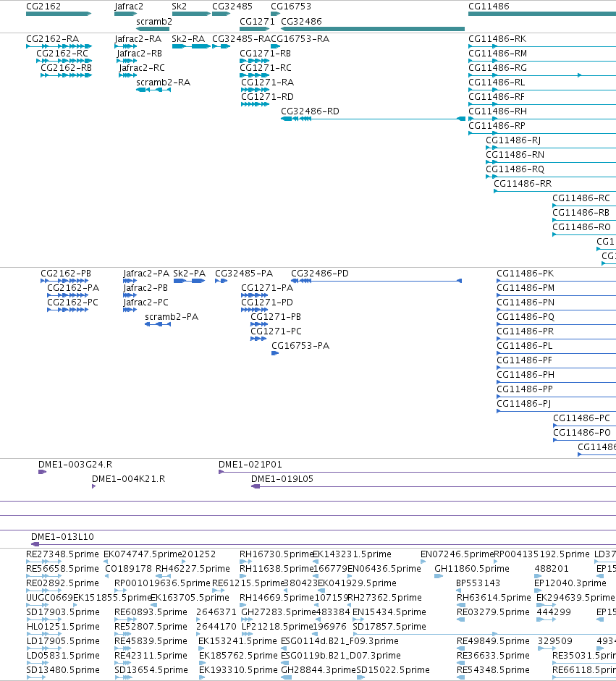Click protein scramb2-PA

171,316
